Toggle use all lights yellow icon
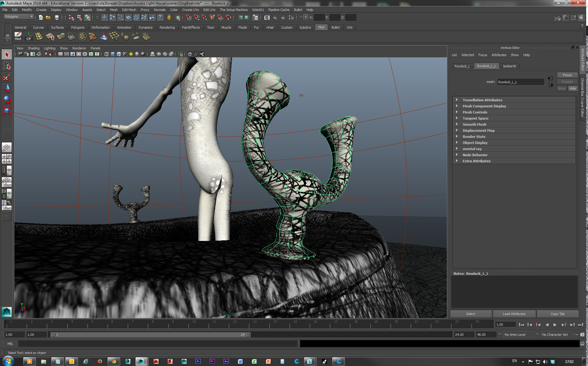The height and width of the screenshot is (366, 588). 131,54
